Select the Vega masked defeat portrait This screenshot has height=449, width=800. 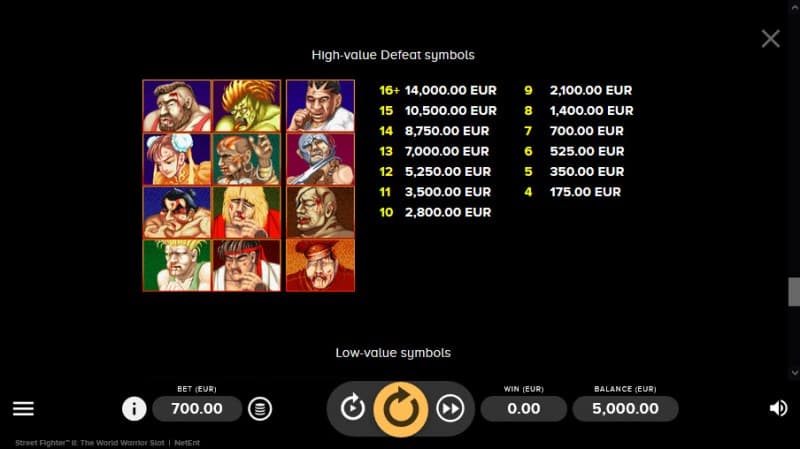coord(320,159)
